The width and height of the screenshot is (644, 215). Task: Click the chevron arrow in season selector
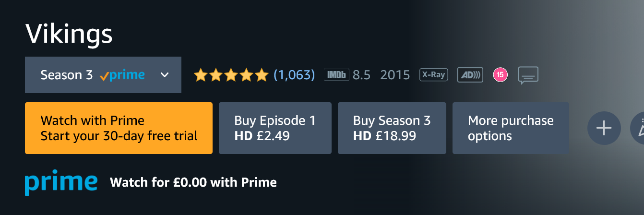click(165, 75)
